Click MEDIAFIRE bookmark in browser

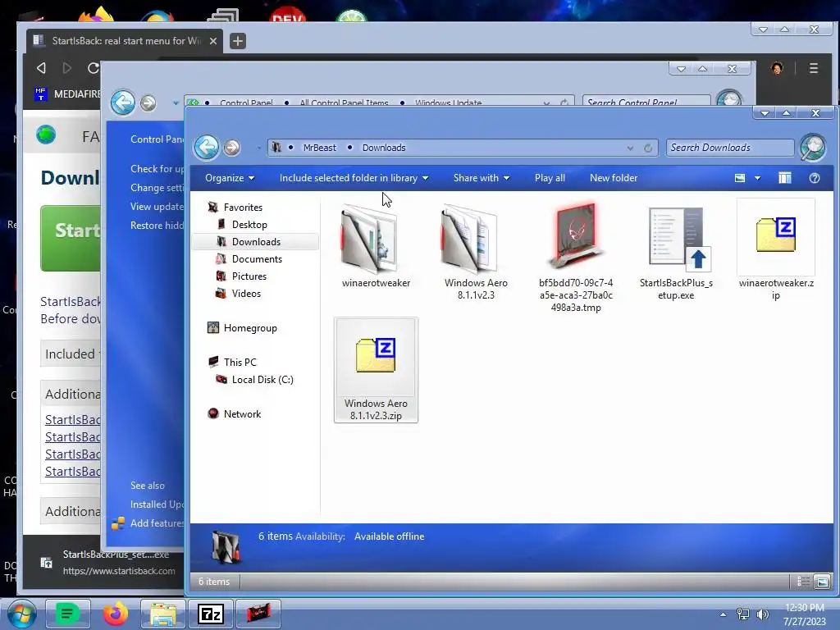[68, 94]
